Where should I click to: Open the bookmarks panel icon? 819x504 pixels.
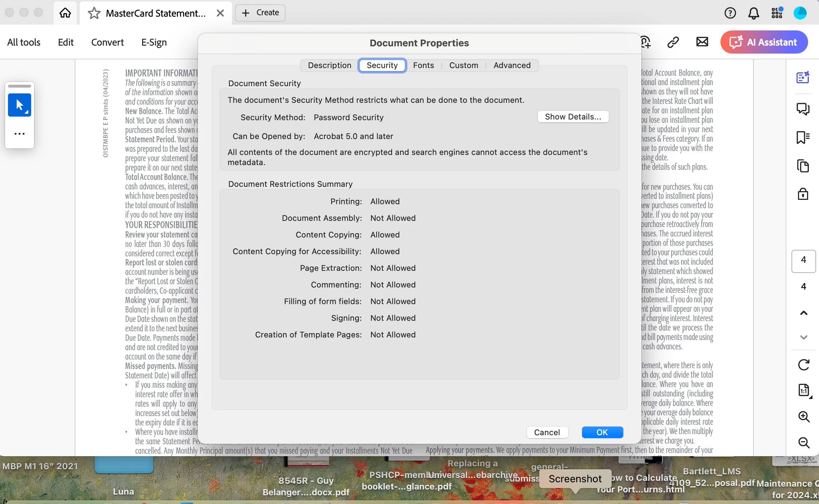(x=803, y=138)
